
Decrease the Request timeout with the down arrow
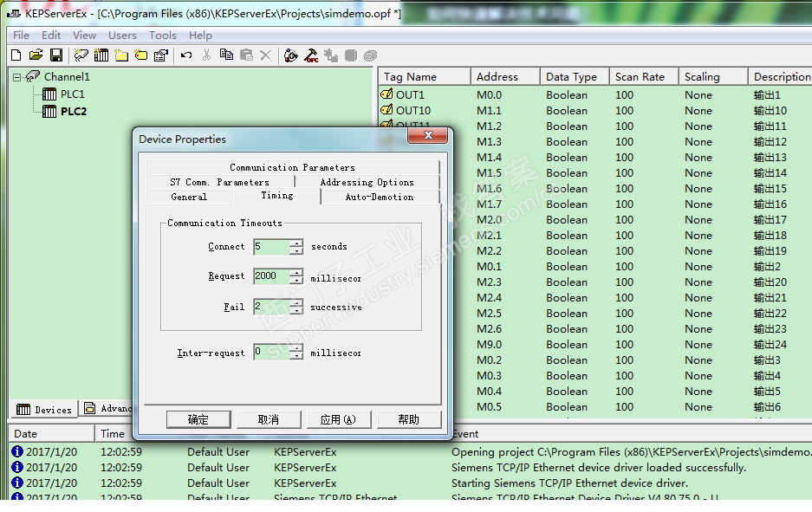[296, 280]
